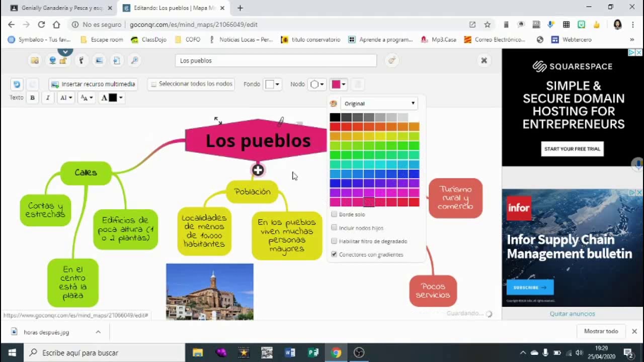644x362 pixels.
Task: Enable Habilitar filtro de degradado
Action: (x=334, y=241)
